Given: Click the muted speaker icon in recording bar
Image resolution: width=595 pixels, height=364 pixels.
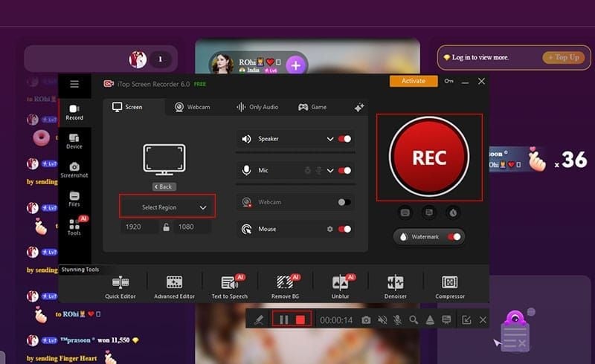Looking at the screenshot, I should point(382,320).
